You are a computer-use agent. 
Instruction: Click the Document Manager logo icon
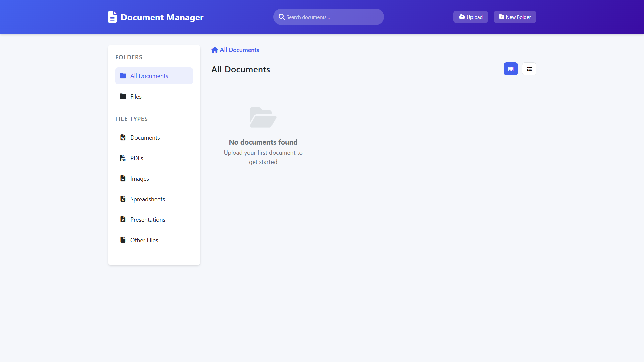click(112, 17)
